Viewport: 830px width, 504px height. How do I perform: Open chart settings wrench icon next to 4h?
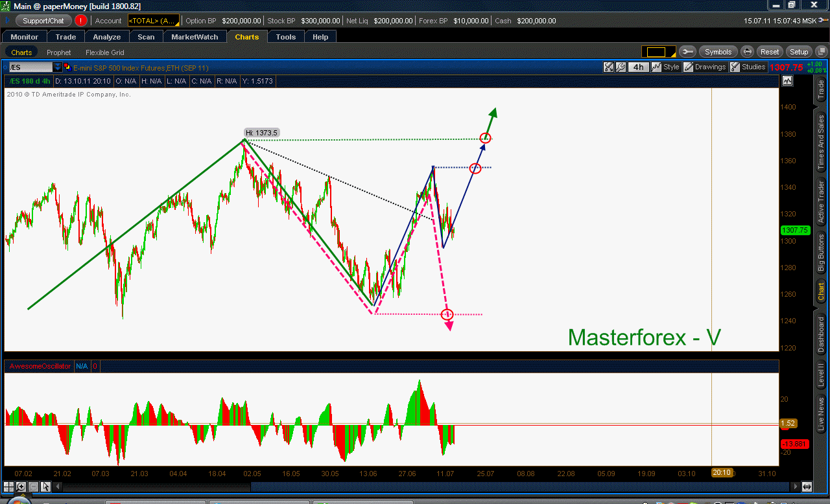(621, 67)
